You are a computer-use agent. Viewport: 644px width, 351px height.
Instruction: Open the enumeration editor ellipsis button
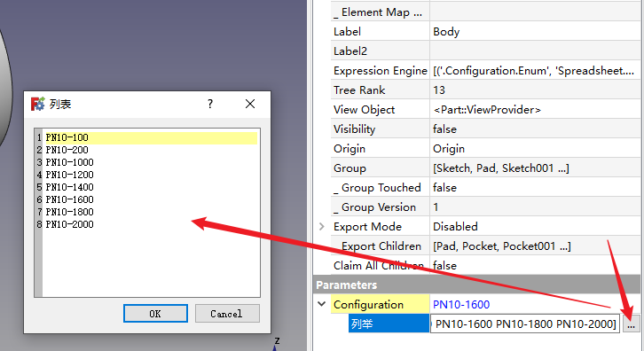(632, 324)
